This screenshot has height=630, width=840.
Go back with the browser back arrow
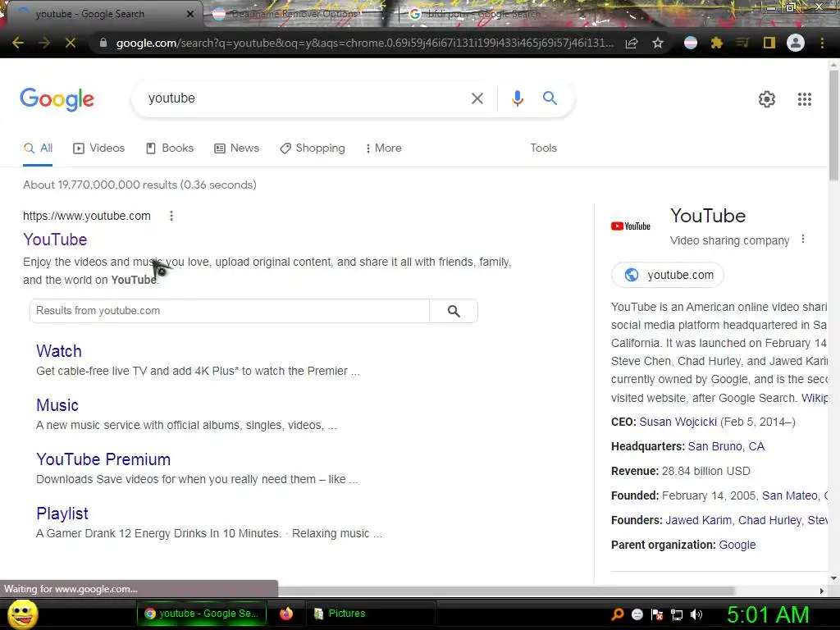(18, 43)
